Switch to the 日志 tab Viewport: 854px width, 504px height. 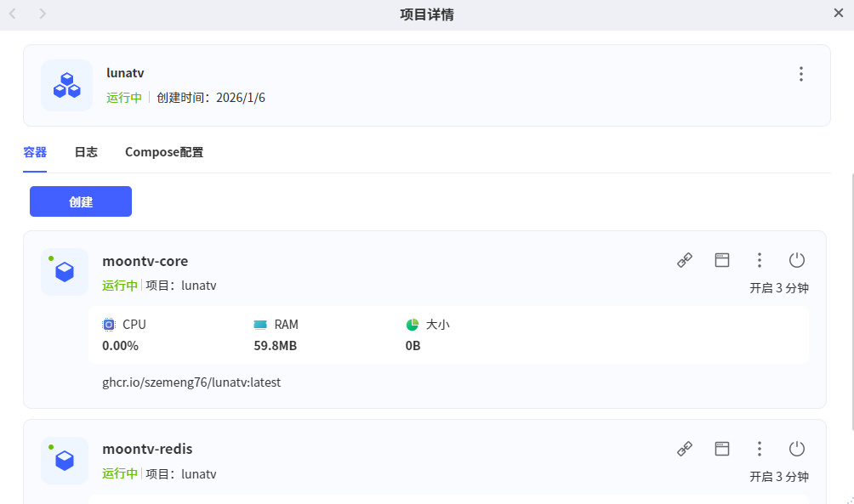coord(86,153)
